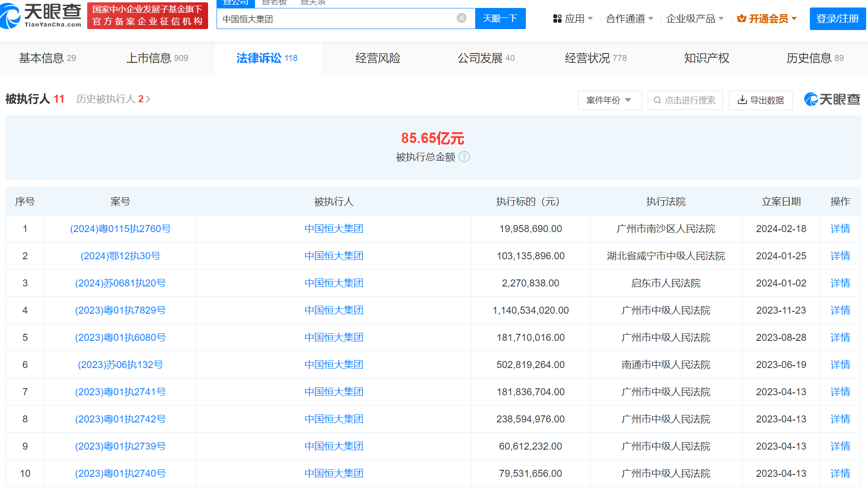This screenshot has width=868, height=489.
Task: Open case (2023)粤01执2741号
Action: [x=120, y=392]
